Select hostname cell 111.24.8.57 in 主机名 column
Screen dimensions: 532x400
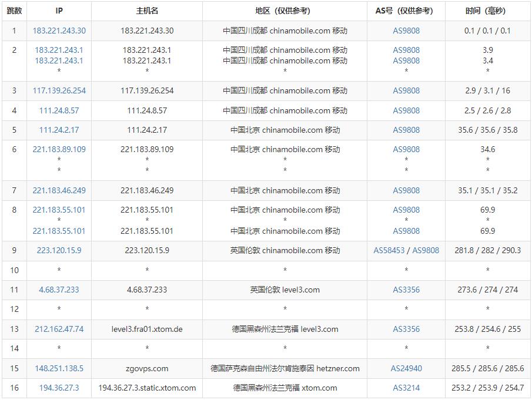coord(147,110)
